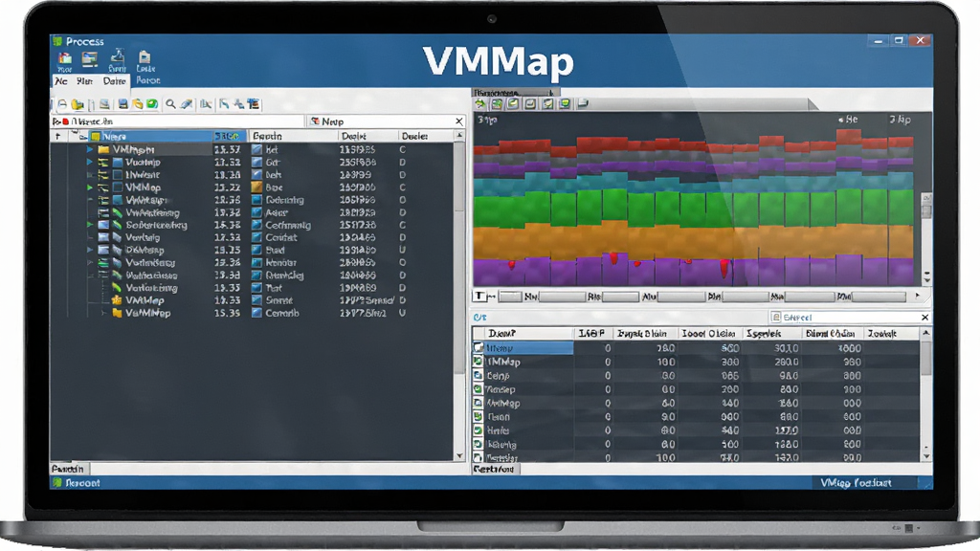
Task: Click the green arrow icon on graph toolbar
Action: coord(480,103)
